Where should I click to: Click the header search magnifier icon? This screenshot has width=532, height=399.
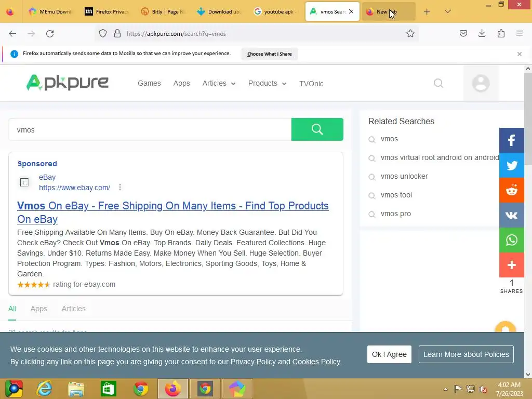[438, 84]
